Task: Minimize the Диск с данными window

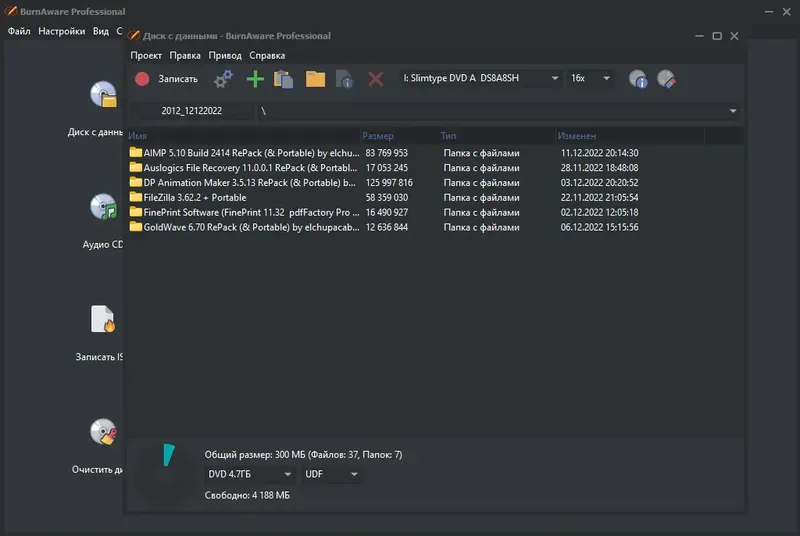Action: (x=699, y=36)
